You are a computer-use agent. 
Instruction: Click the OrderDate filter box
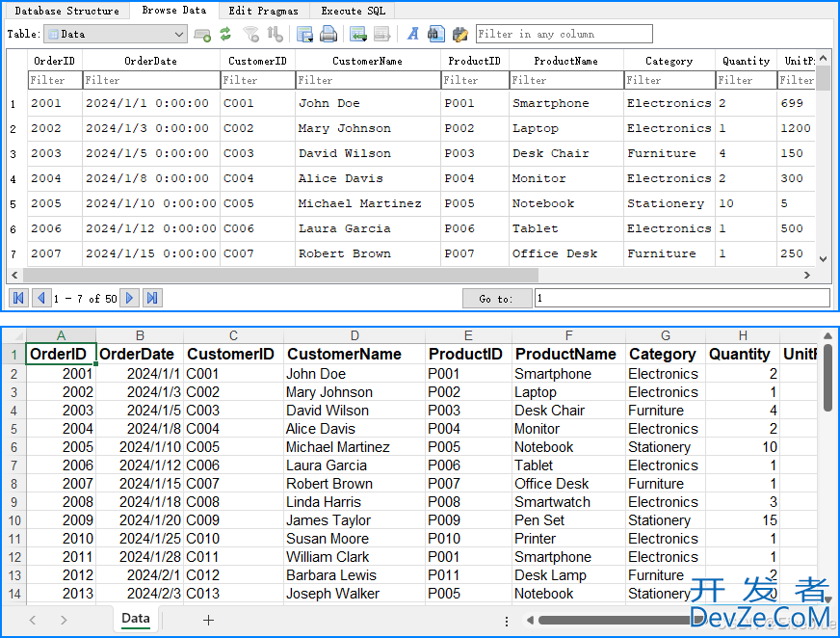151,80
